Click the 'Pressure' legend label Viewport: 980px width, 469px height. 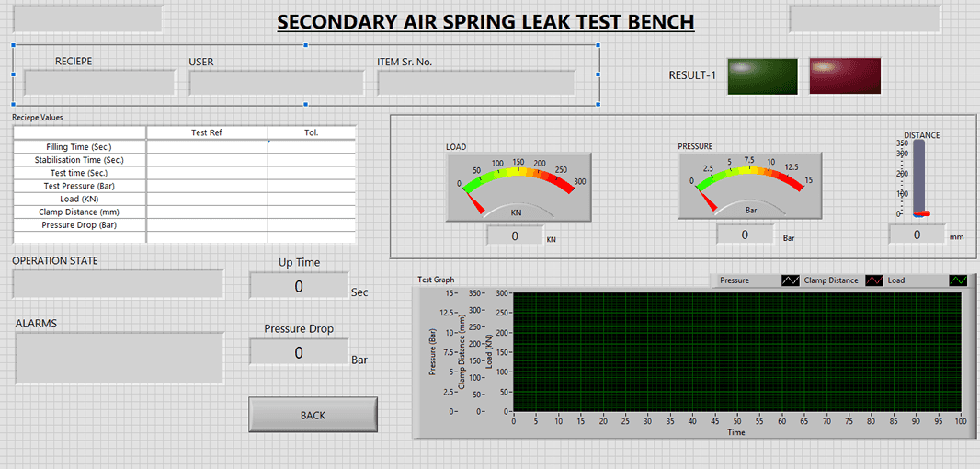pos(735,280)
